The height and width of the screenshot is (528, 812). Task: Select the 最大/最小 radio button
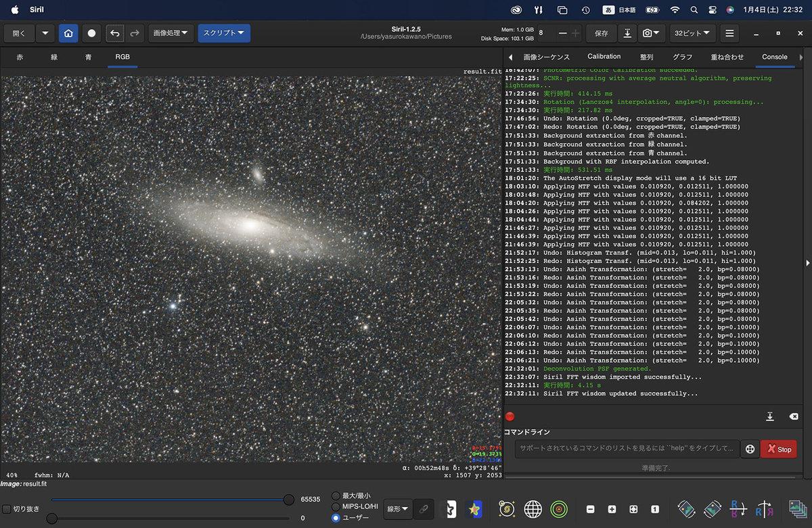(x=336, y=496)
